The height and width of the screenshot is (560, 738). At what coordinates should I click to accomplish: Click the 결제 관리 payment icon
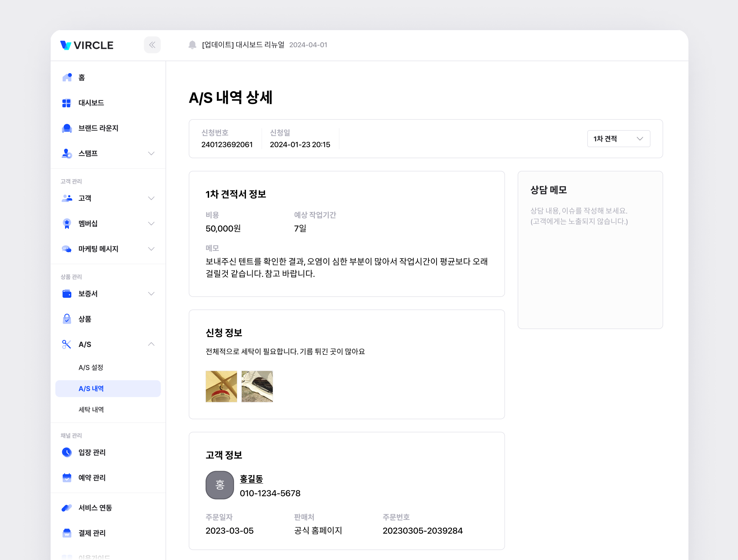[x=67, y=533]
